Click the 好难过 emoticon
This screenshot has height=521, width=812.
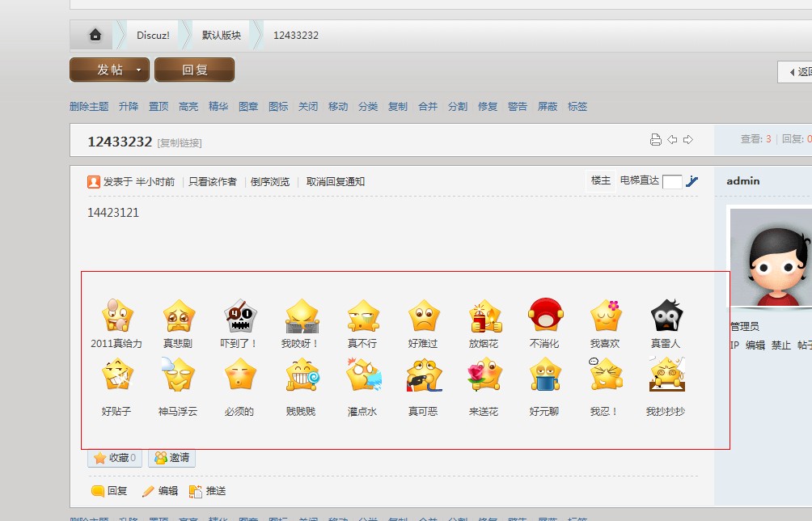424,315
